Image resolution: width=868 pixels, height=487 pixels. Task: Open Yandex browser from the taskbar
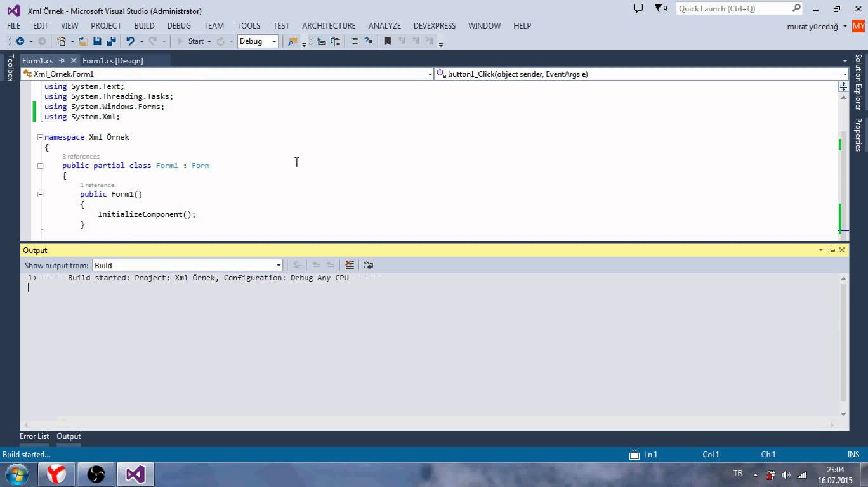[x=56, y=474]
